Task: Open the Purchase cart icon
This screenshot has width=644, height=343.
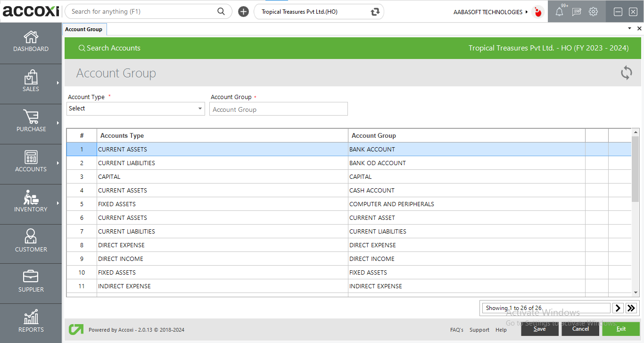Action: [x=31, y=117]
